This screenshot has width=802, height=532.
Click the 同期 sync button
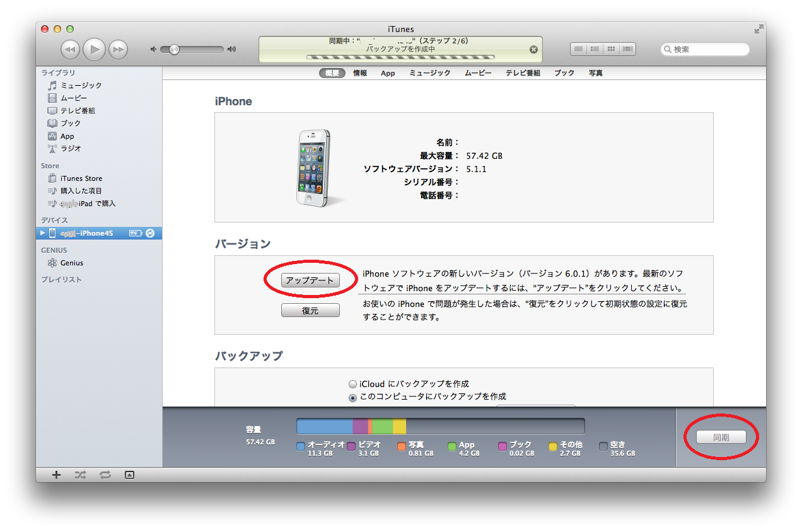[721, 437]
